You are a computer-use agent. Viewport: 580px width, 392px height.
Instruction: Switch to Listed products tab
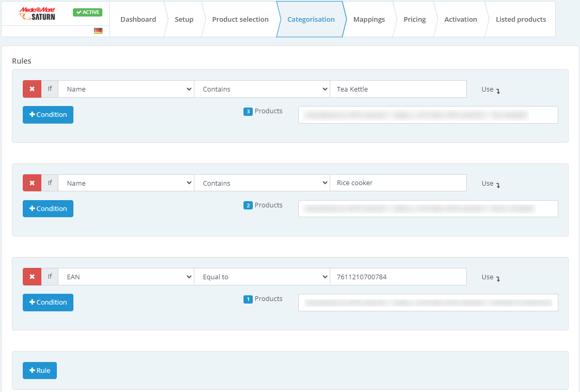tap(521, 19)
